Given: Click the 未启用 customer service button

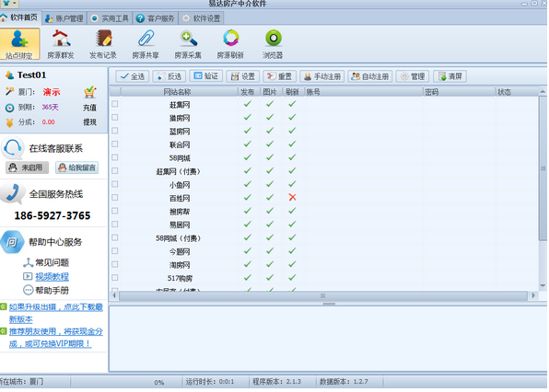Looking at the screenshot, I should click(27, 167).
